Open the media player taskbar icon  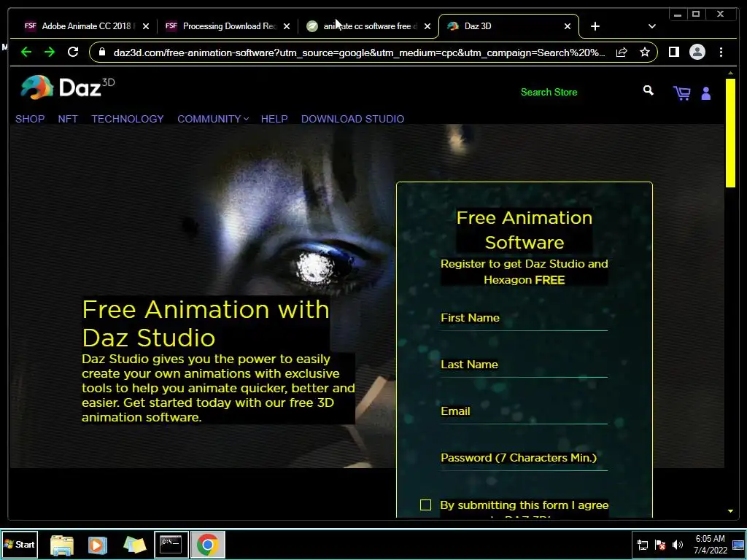pyautogui.click(x=98, y=545)
